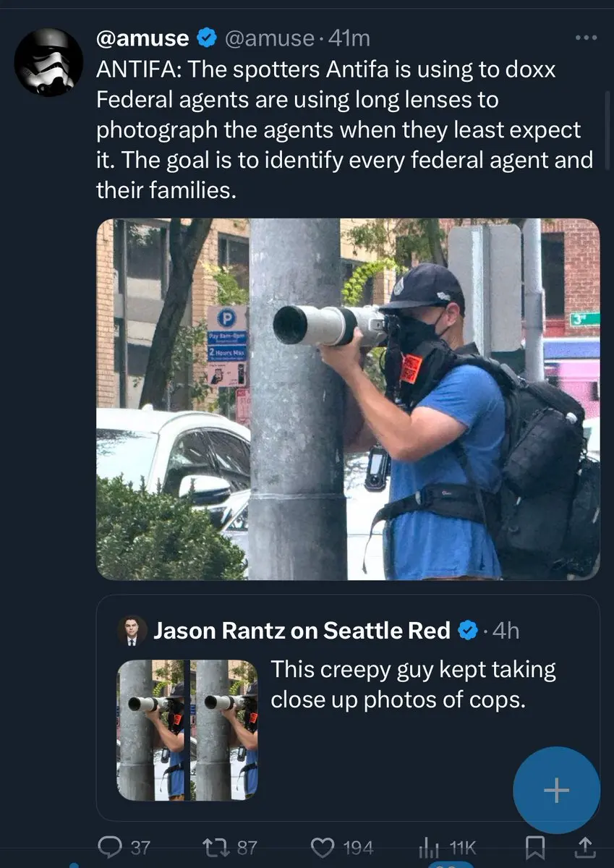Image resolution: width=614 pixels, height=868 pixels.
Task: Open the quoted tweet text about creepy guy
Action: click(x=414, y=685)
